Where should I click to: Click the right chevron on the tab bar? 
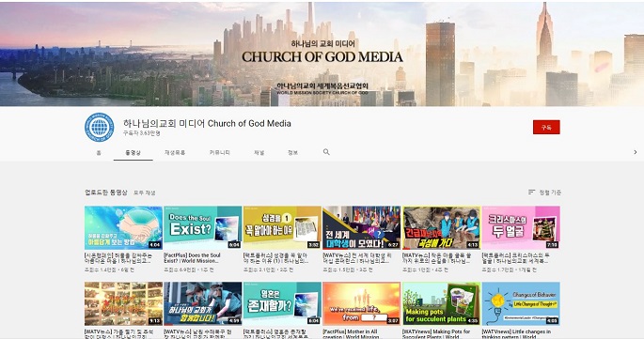point(635,152)
